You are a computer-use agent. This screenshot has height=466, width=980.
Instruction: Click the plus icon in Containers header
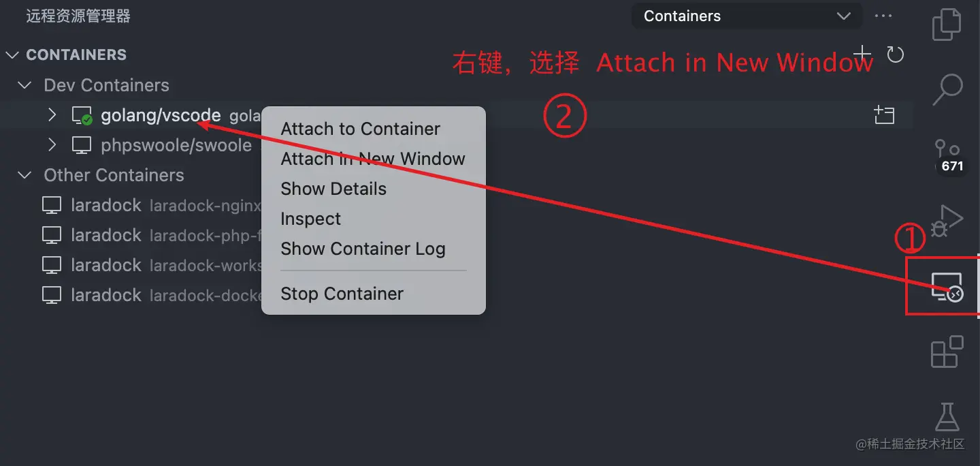point(862,54)
